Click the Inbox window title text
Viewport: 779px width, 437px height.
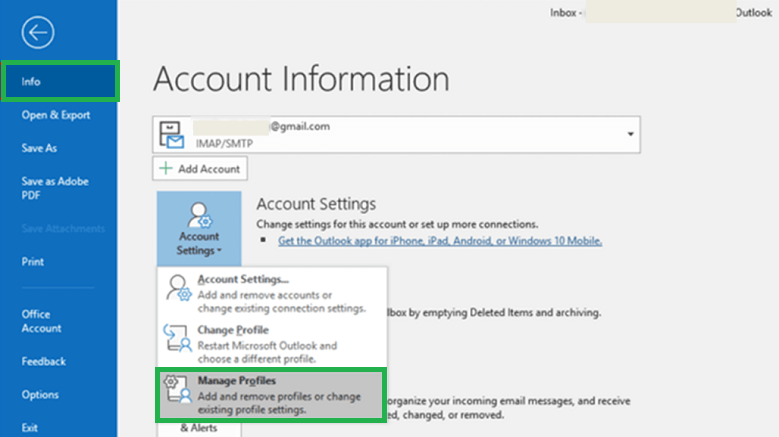coord(562,13)
